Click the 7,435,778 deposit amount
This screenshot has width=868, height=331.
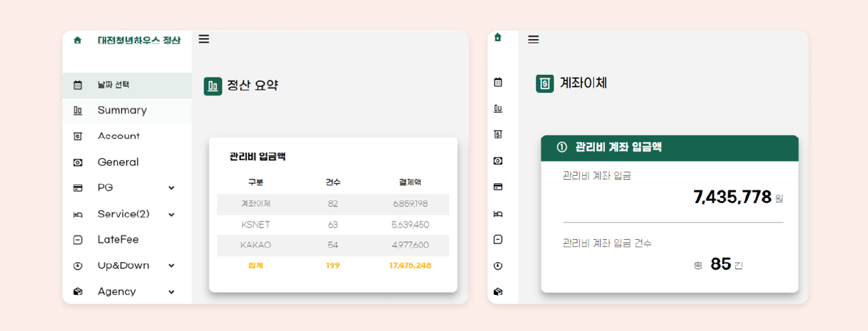point(732,197)
